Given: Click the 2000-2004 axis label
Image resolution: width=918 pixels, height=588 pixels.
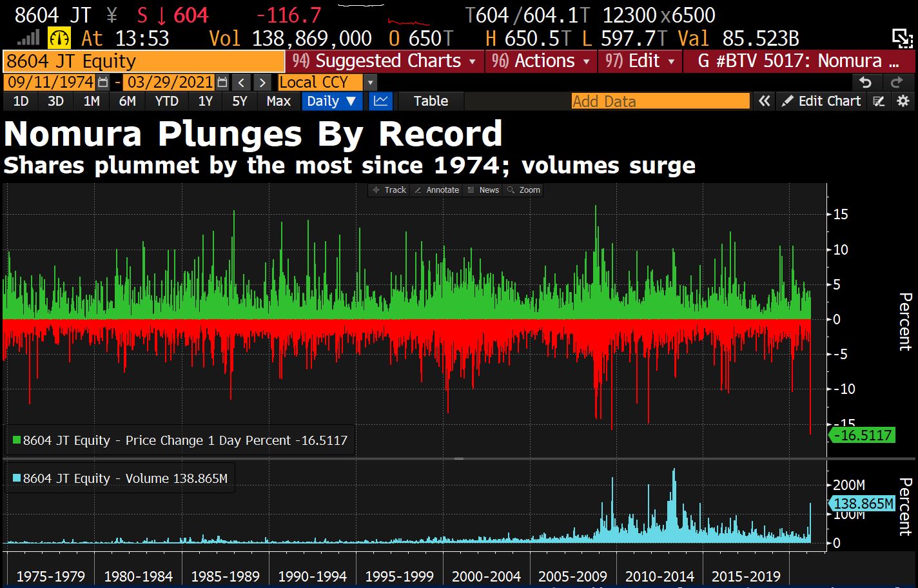Looking at the screenshot, I should pos(486,576).
